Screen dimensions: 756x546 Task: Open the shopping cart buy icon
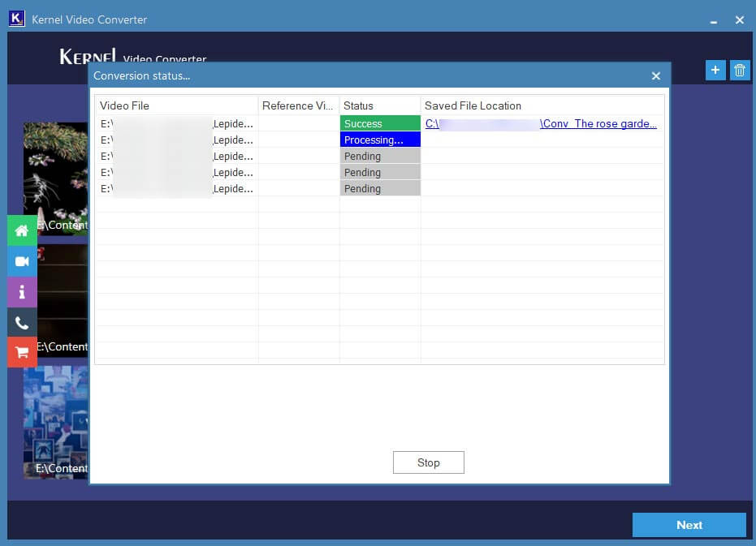click(22, 352)
